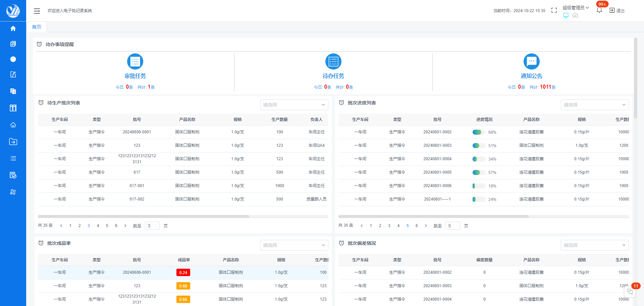Image resolution: width=644 pixels, height=306 pixels.
Task: Go to next page in 待生产批次列表 pagination
Action: tap(125, 226)
